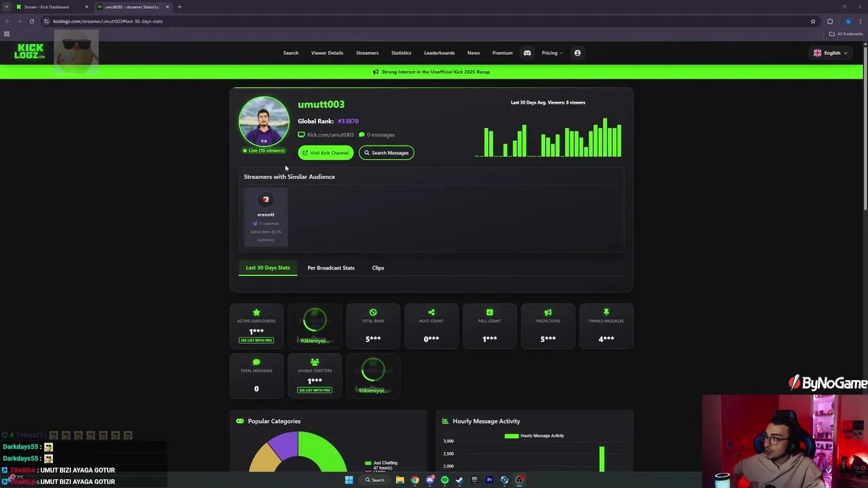Click the Unique Chatters people icon

click(315, 363)
